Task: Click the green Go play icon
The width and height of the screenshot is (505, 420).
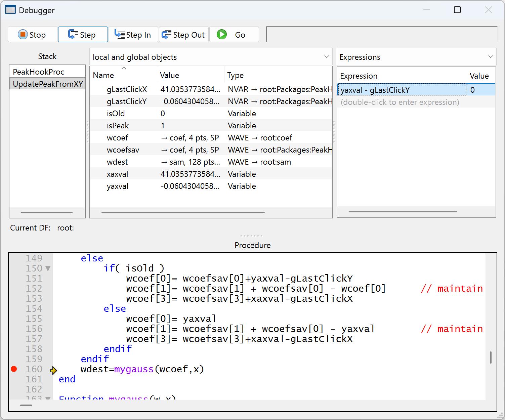Action: pyautogui.click(x=221, y=34)
